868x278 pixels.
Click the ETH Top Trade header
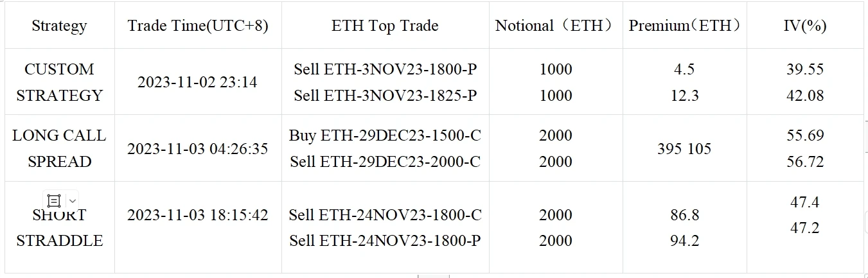(385, 26)
